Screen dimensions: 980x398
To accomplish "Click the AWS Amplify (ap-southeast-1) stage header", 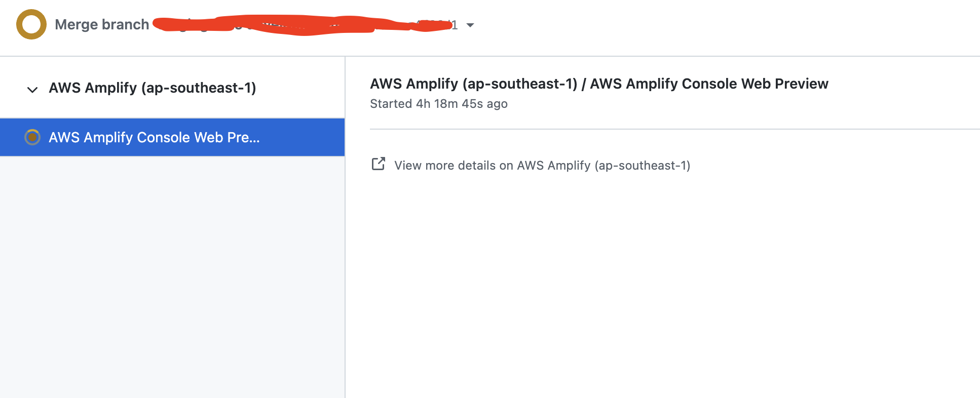I will 152,88.
